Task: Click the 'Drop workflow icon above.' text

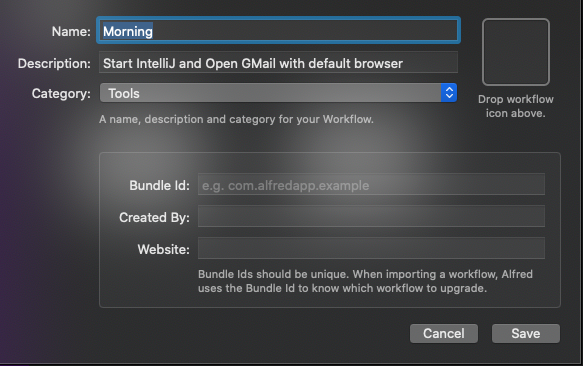Action: point(516,106)
